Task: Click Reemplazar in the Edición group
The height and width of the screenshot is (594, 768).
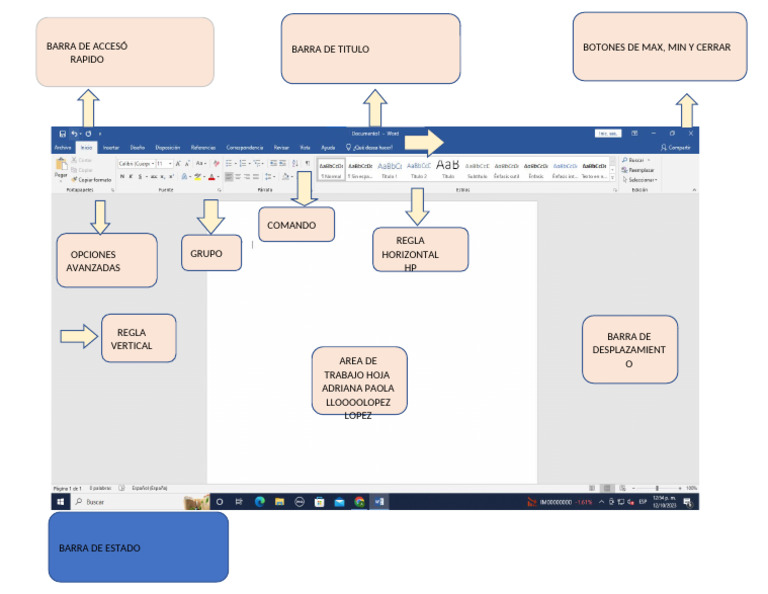Action: pos(638,170)
